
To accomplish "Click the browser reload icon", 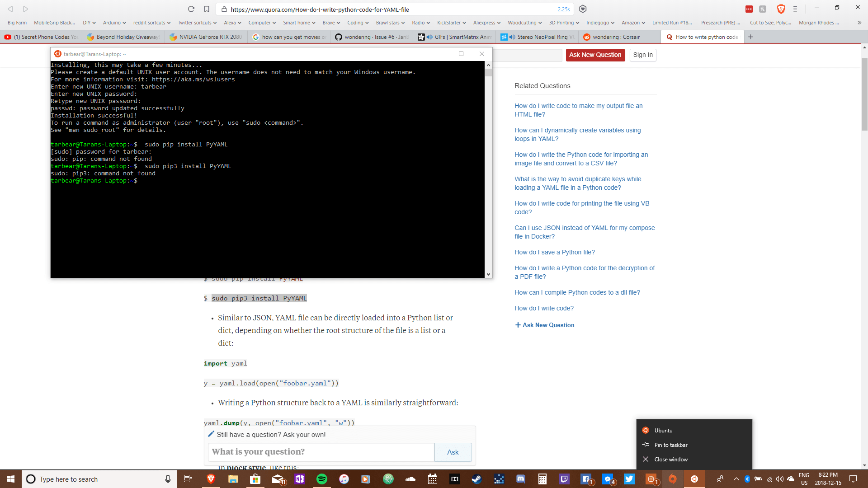I will (x=191, y=9).
